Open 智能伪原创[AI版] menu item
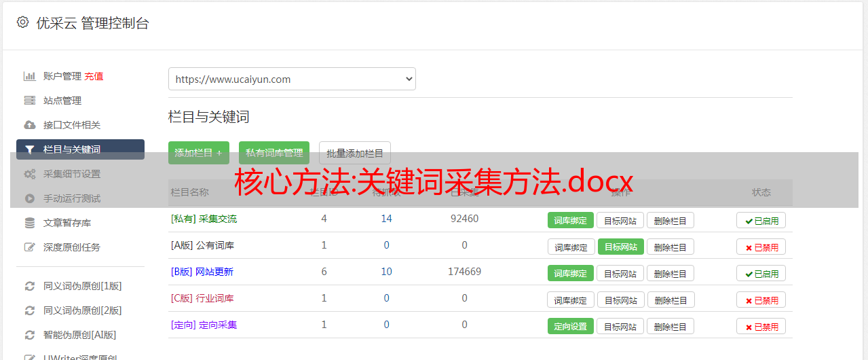 (80, 335)
